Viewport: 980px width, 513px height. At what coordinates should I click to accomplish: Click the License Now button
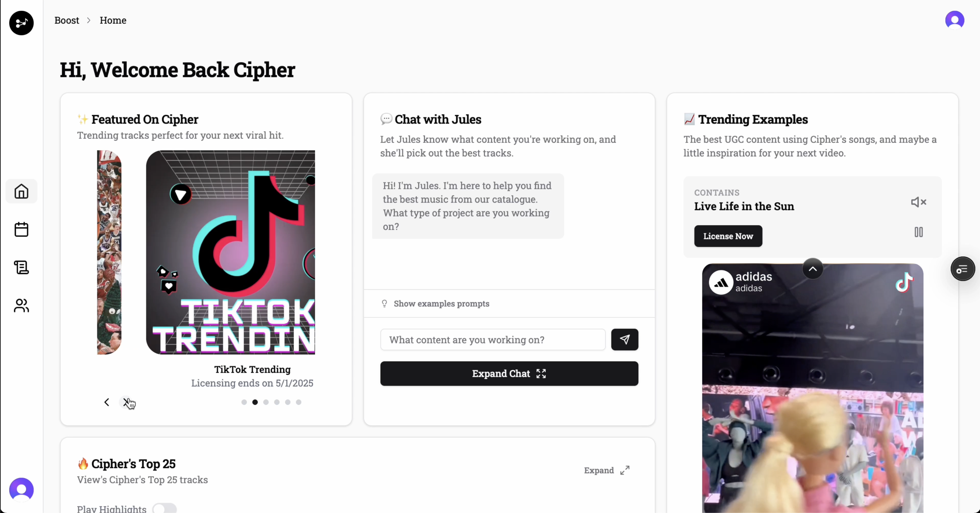click(x=728, y=236)
